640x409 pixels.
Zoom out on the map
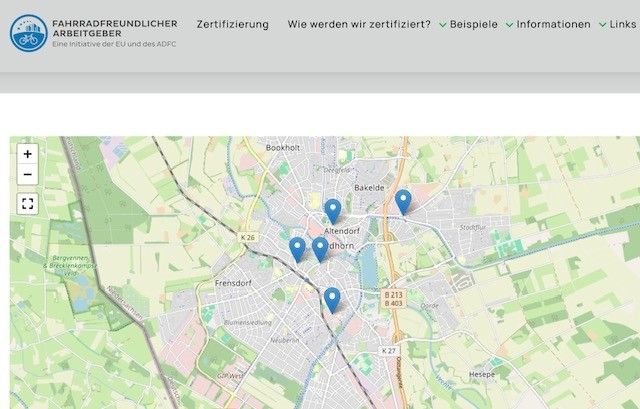(x=27, y=175)
